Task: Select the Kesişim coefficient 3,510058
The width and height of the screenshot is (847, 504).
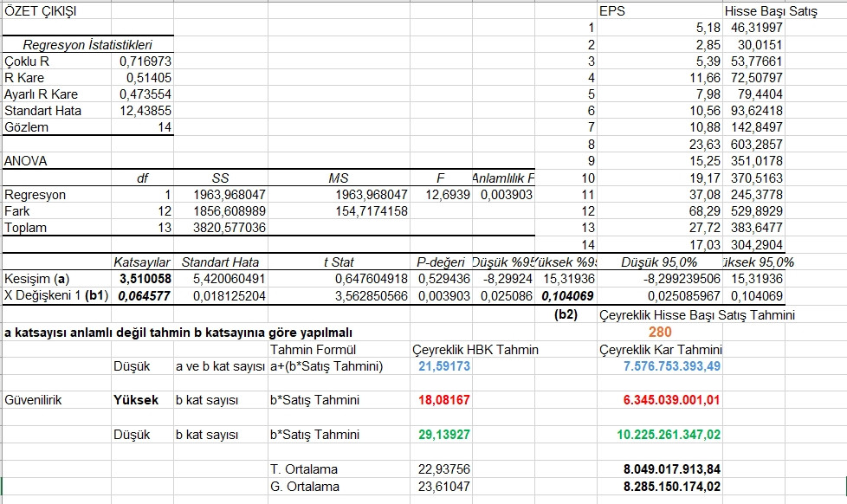Action: (145, 279)
